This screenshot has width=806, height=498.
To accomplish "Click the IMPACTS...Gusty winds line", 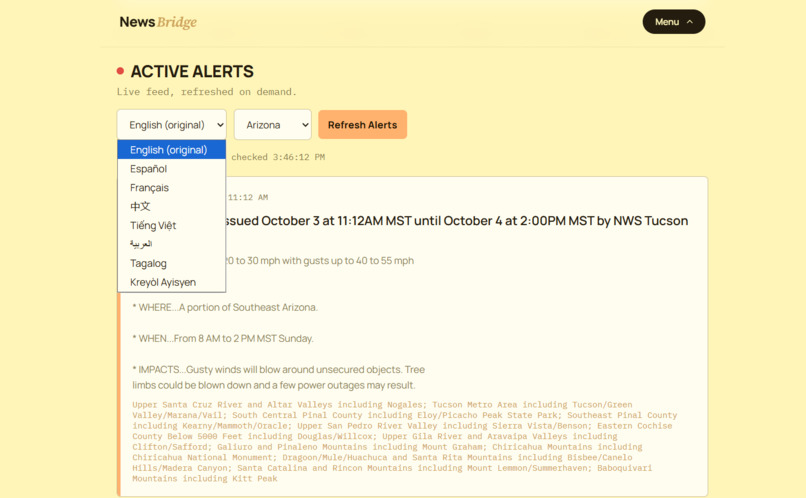I will point(278,377).
